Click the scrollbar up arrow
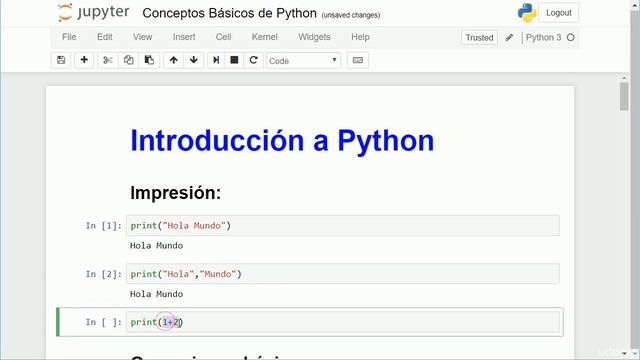This screenshot has height=360, width=640. (x=624, y=78)
